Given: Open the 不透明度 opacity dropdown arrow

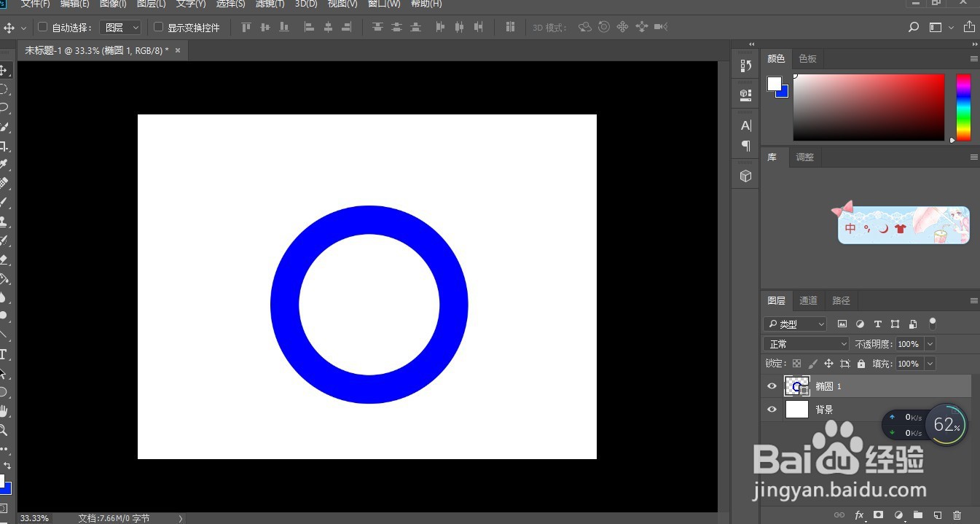Looking at the screenshot, I should (930, 344).
